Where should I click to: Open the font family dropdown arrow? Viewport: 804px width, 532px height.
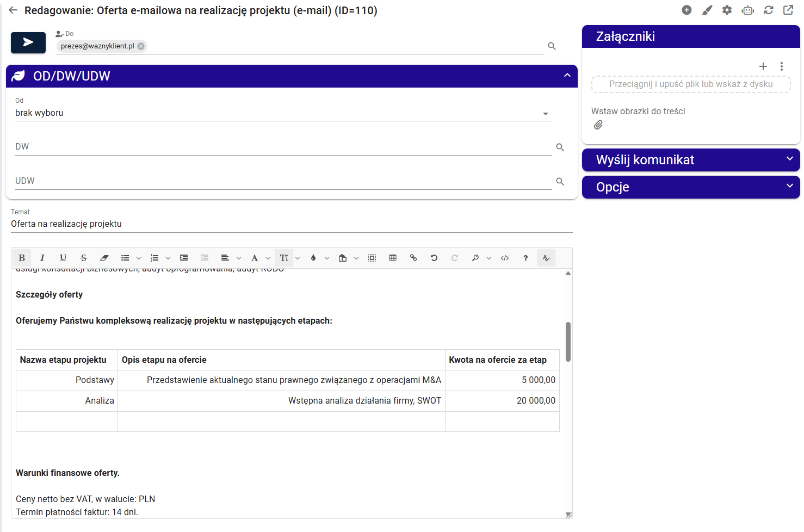tap(268, 258)
